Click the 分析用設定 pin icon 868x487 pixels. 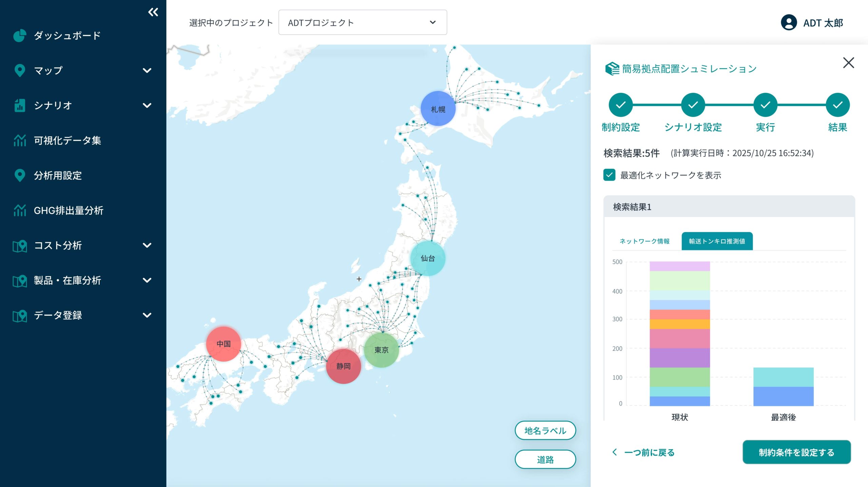(20, 175)
